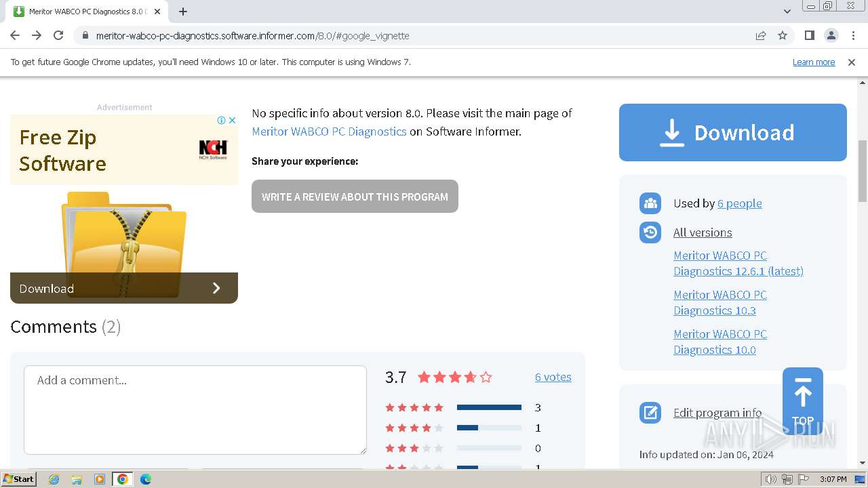The width and height of the screenshot is (868, 488).
Task: Open the browser side panel
Action: pyautogui.click(x=809, y=35)
